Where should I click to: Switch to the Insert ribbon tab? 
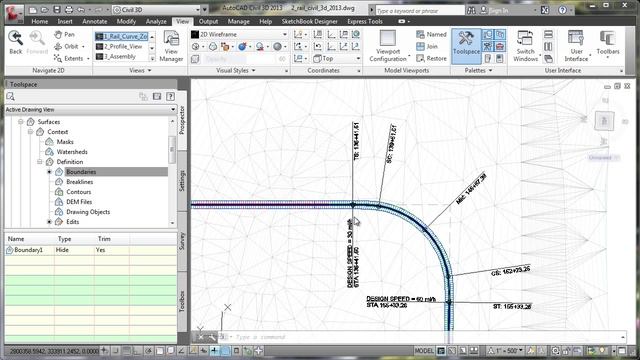(x=65, y=21)
